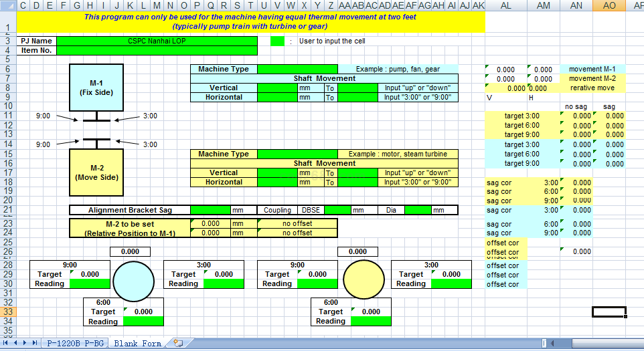Click the next sheet arrow

tap(25, 343)
